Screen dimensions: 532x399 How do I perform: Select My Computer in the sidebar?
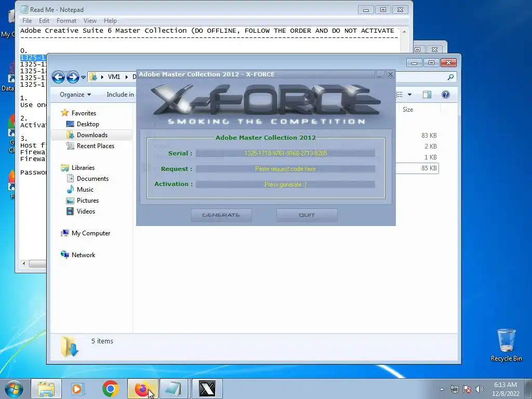90,233
